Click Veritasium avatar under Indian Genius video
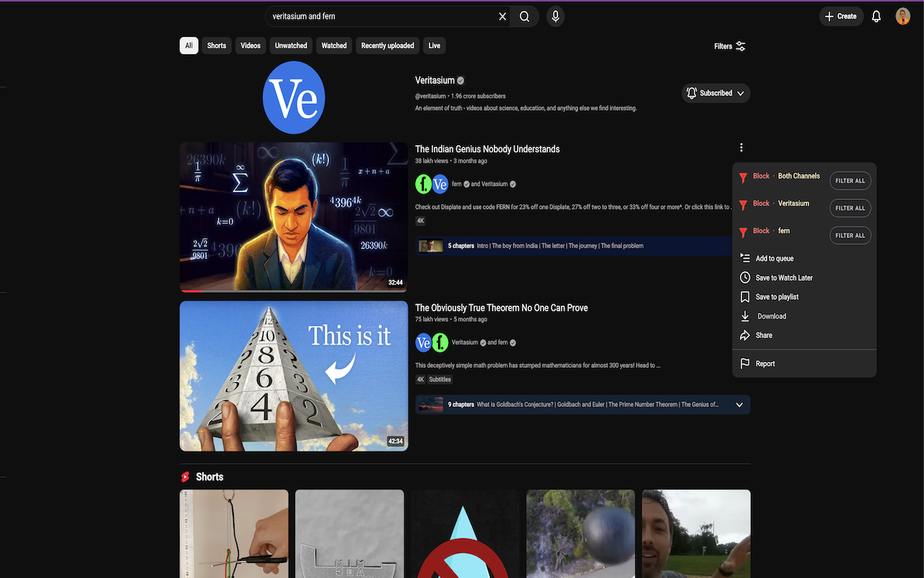 coord(440,184)
